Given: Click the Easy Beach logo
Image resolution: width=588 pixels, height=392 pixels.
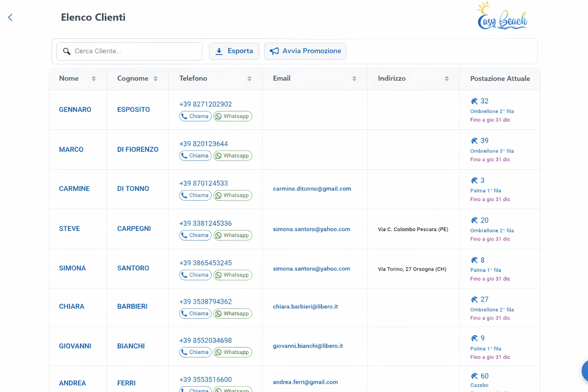Looking at the screenshot, I should (502, 16).
